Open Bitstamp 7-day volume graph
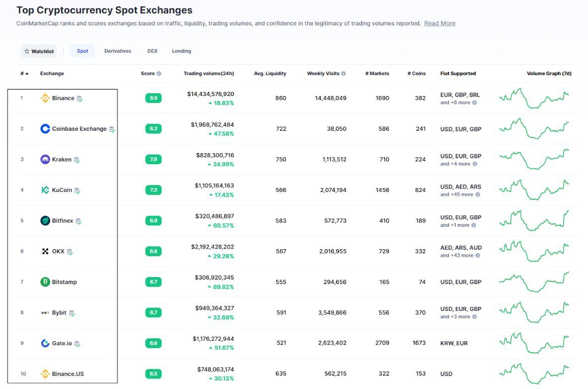The image size is (588, 389). [x=534, y=282]
